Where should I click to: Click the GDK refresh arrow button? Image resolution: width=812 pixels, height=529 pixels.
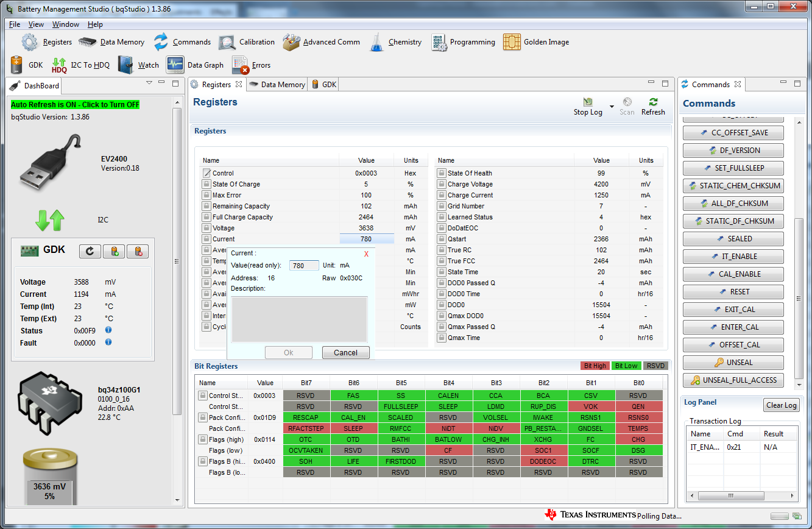90,251
